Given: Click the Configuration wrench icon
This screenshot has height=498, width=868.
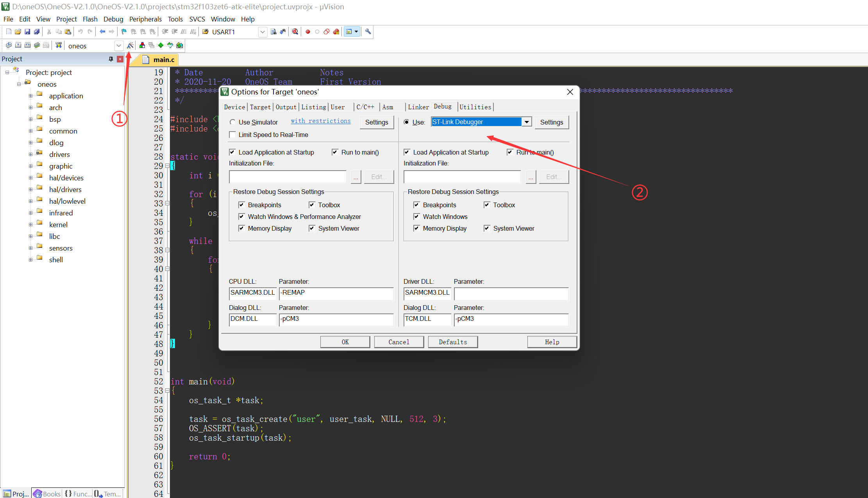Looking at the screenshot, I should (x=368, y=32).
